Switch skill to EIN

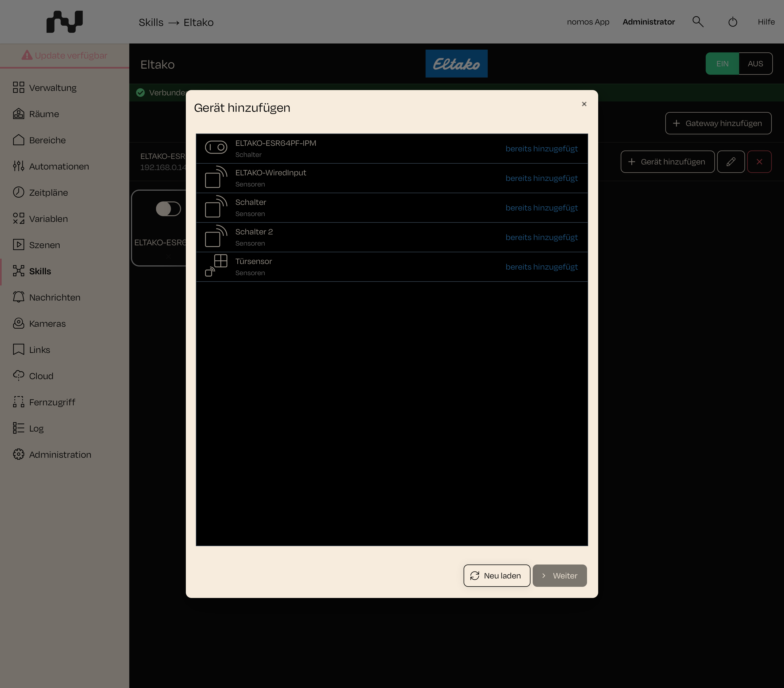[x=722, y=64]
